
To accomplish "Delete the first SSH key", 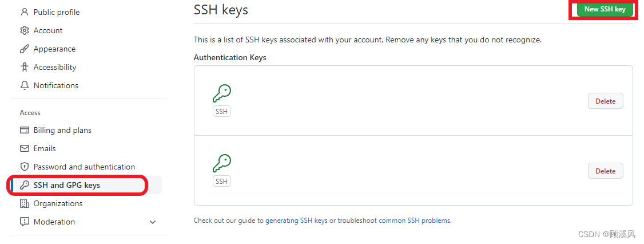I will click(605, 101).
